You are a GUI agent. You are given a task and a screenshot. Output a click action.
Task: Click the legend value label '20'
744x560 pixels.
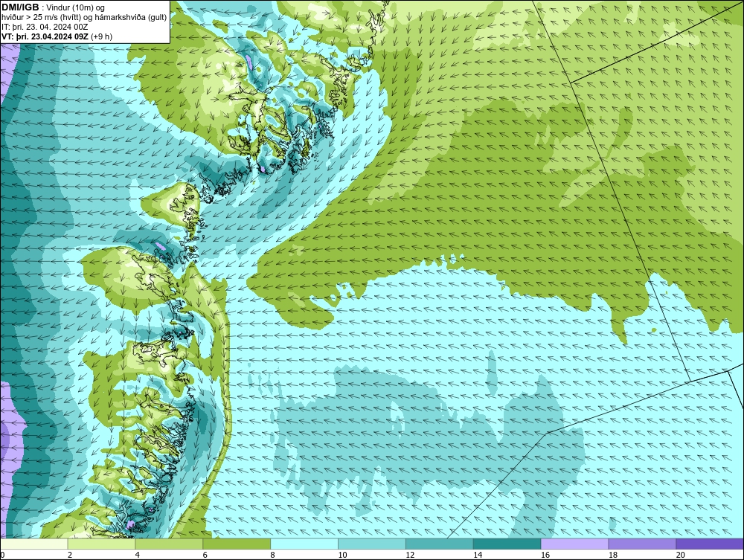click(x=681, y=555)
